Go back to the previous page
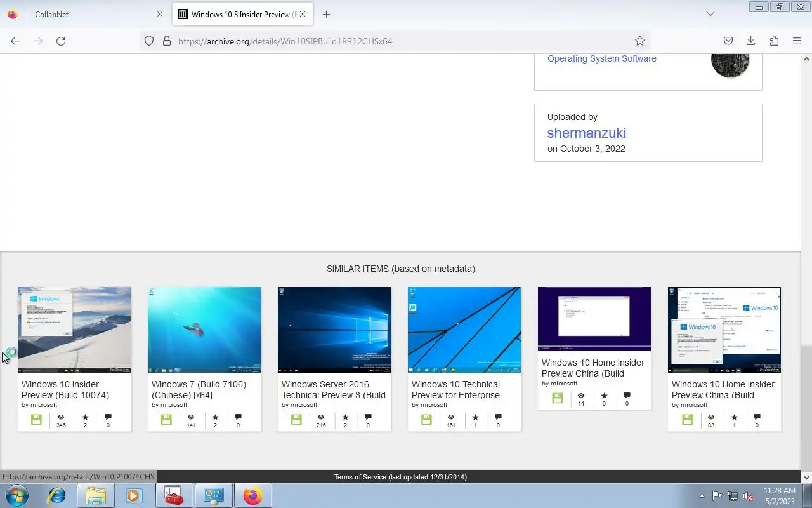812x508 pixels. [x=15, y=41]
